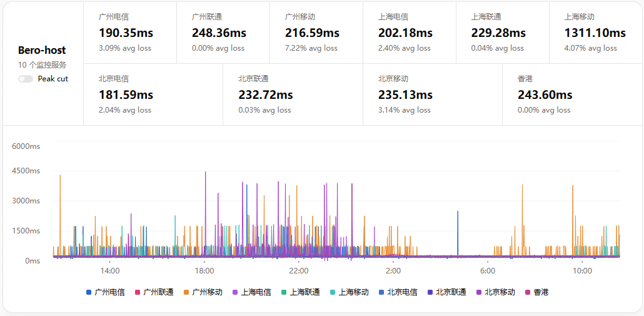Click the 香港 243.60ms stat card
Screen dimensions: 644x316
(571, 94)
